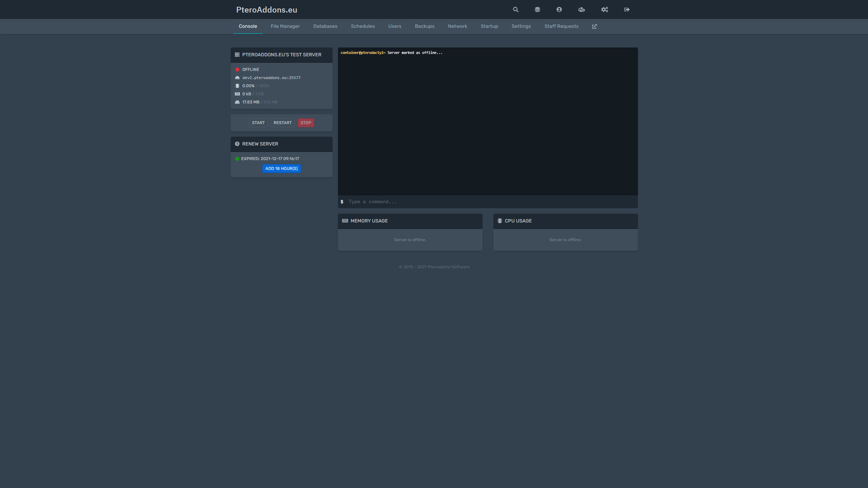Select the Backups tab
This screenshot has width=868, height=488.
424,26
